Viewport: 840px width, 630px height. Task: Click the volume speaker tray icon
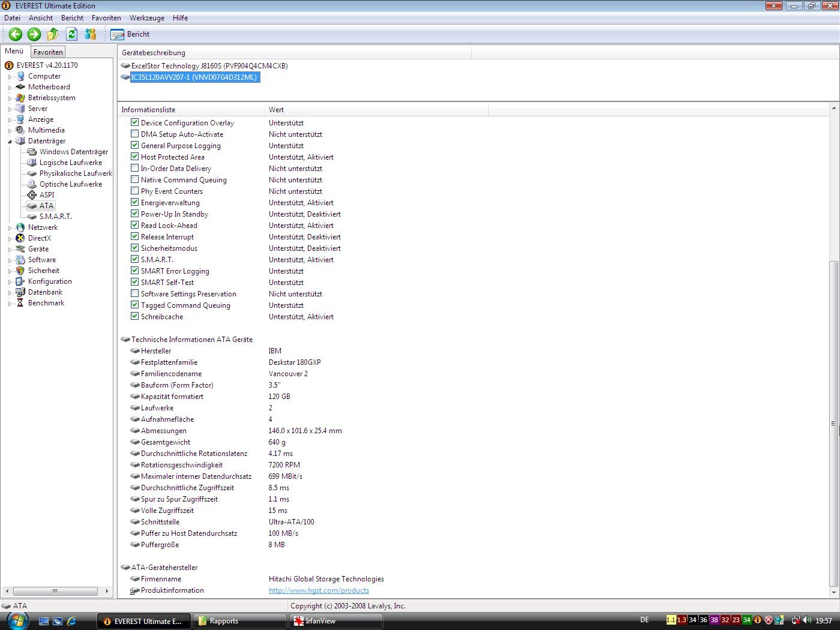[807, 620]
